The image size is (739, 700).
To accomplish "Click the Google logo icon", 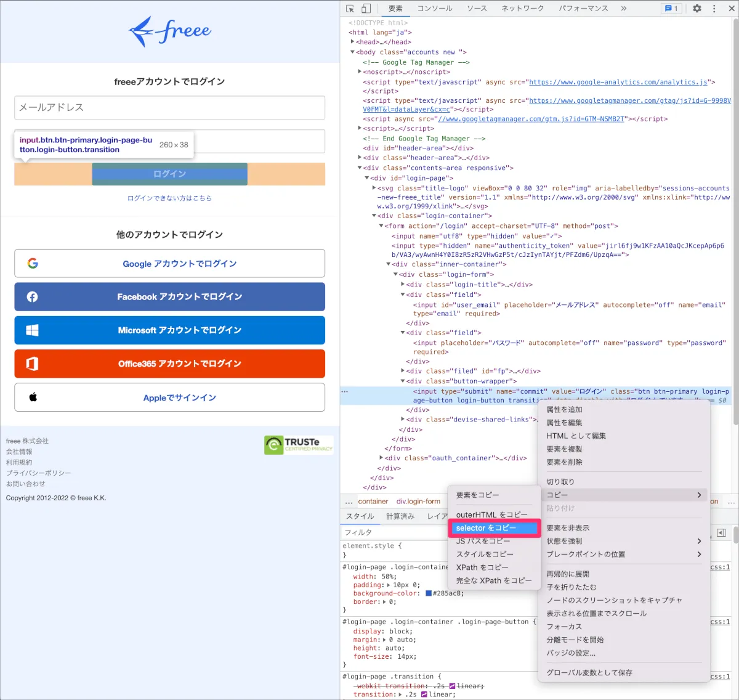I will tap(33, 263).
